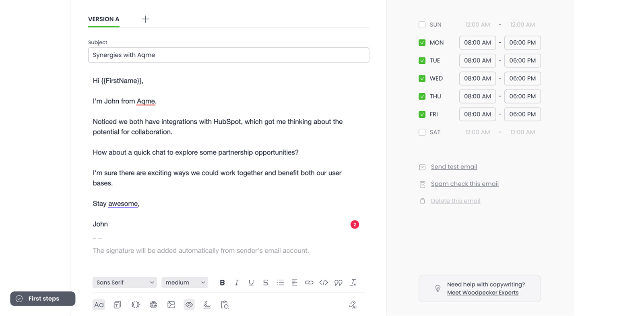The width and height of the screenshot is (644, 316).
Task: Click the lightbulb icon in help card
Action: tap(438, 289)
